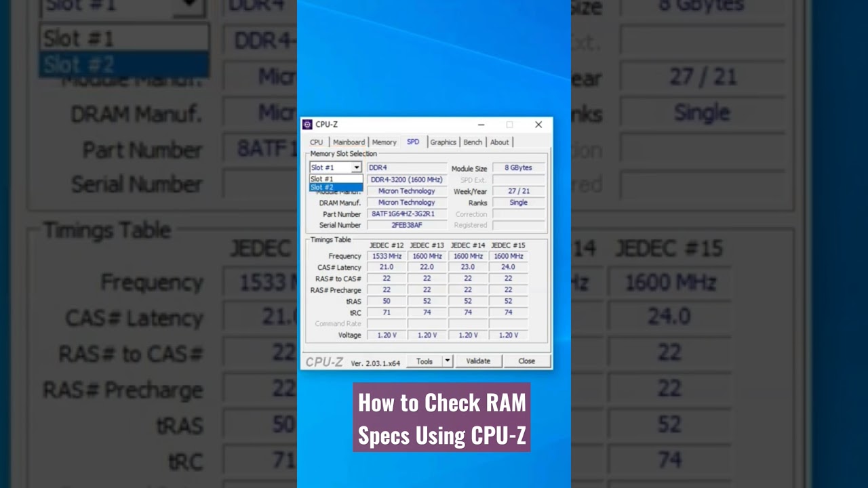
Task: Click JEDEC #13 RAS# Precharge value 22
Action: click(427, 289)
